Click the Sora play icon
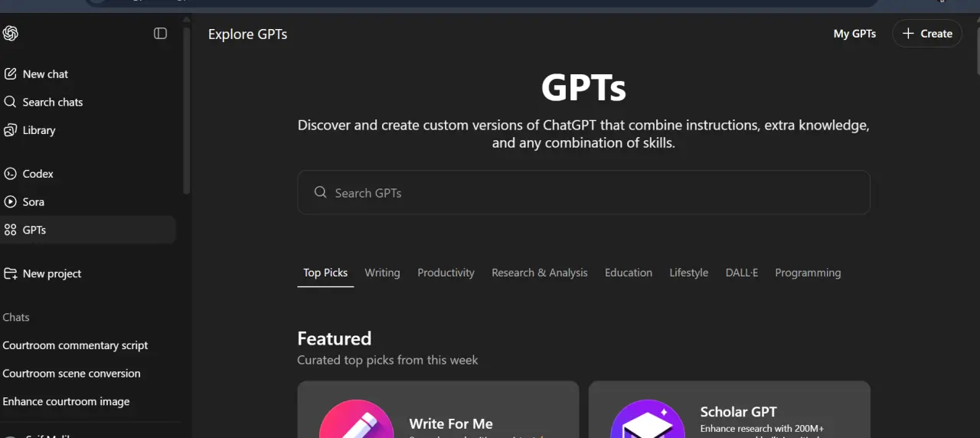 (10, 202)
